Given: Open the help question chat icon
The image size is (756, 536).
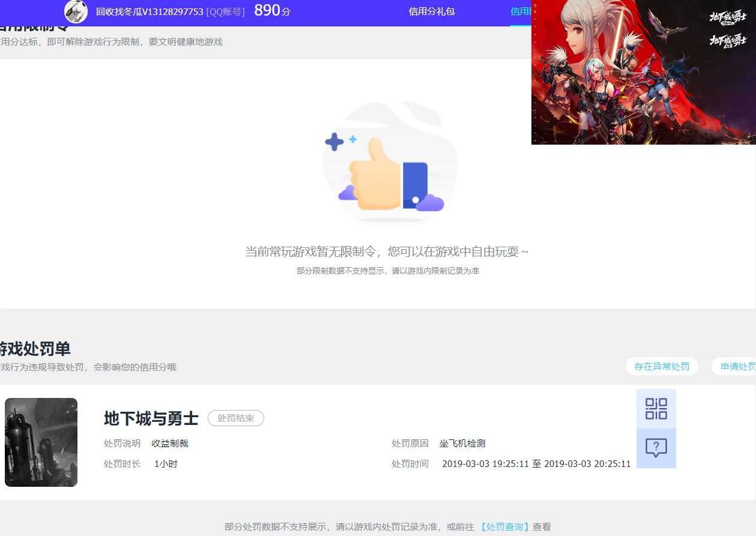Looking at the screenshot, I should 656,448.
